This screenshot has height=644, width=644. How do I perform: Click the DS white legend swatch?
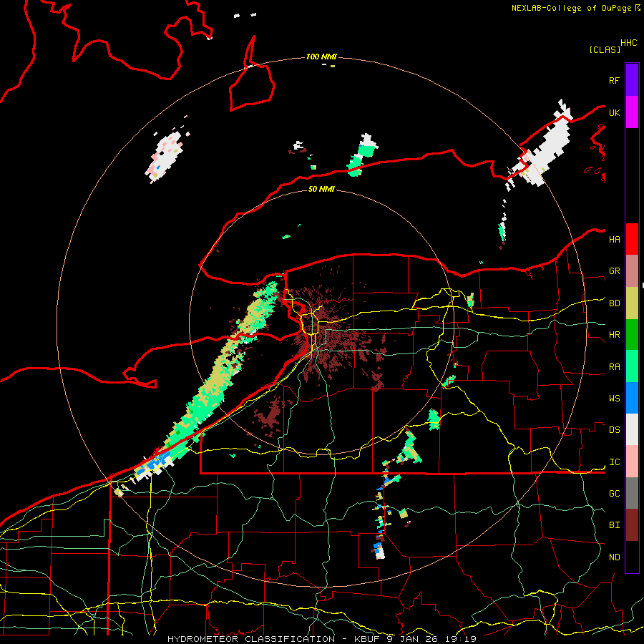click(x=632, y=429)
